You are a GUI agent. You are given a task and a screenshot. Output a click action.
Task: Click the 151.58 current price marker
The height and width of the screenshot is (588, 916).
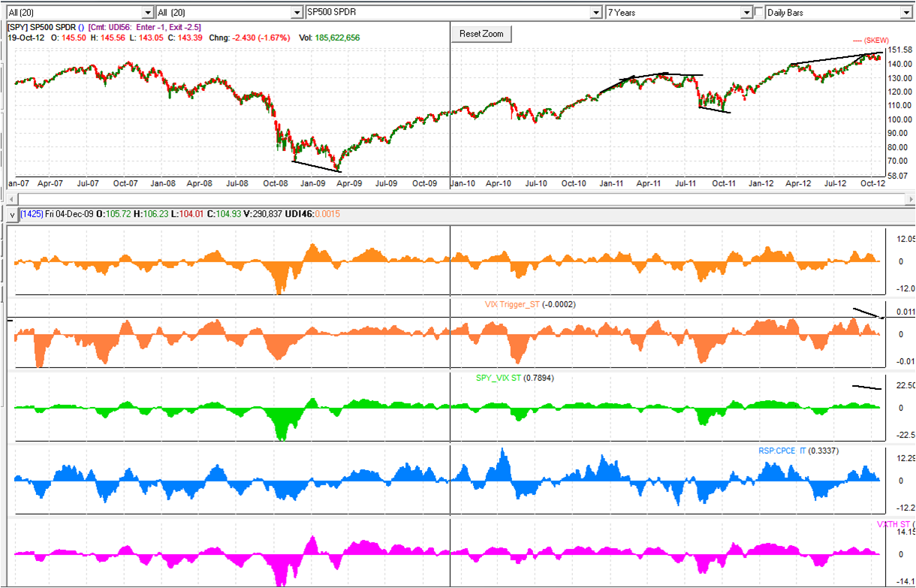point(899,50)
